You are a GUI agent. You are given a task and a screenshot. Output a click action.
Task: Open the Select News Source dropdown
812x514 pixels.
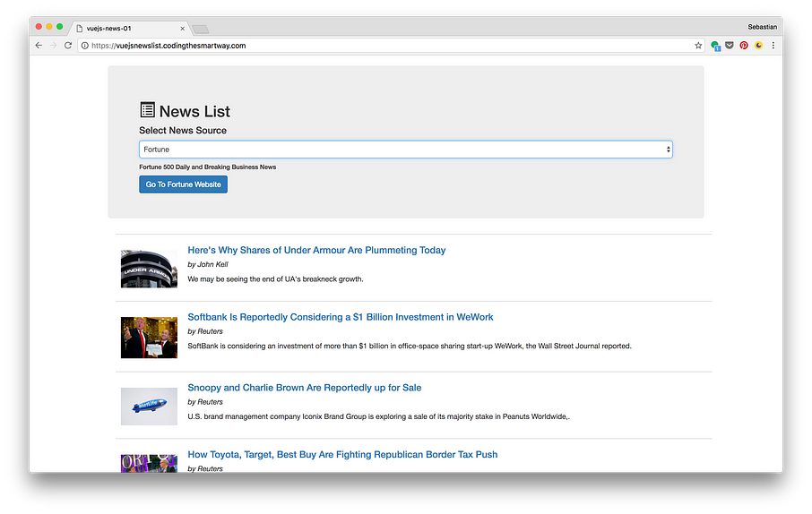tap(405, 150)
